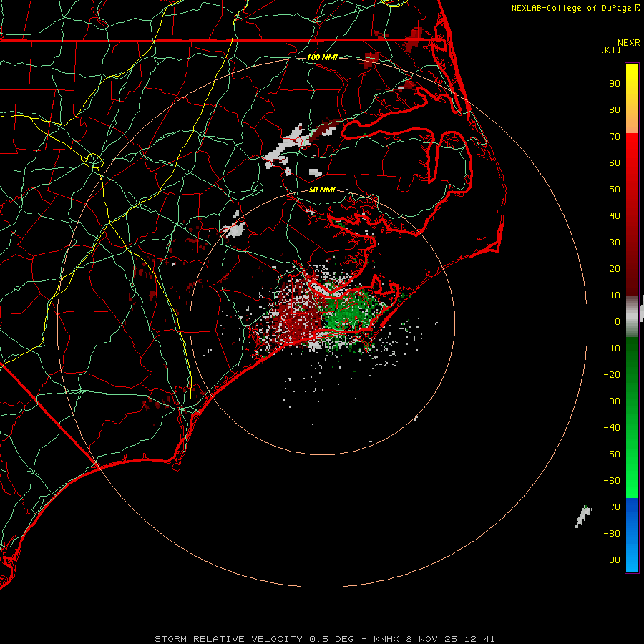The image size is (644, 644).
Task: Click the 40 value on the velocity scale
Action: [x=615, y=216]
